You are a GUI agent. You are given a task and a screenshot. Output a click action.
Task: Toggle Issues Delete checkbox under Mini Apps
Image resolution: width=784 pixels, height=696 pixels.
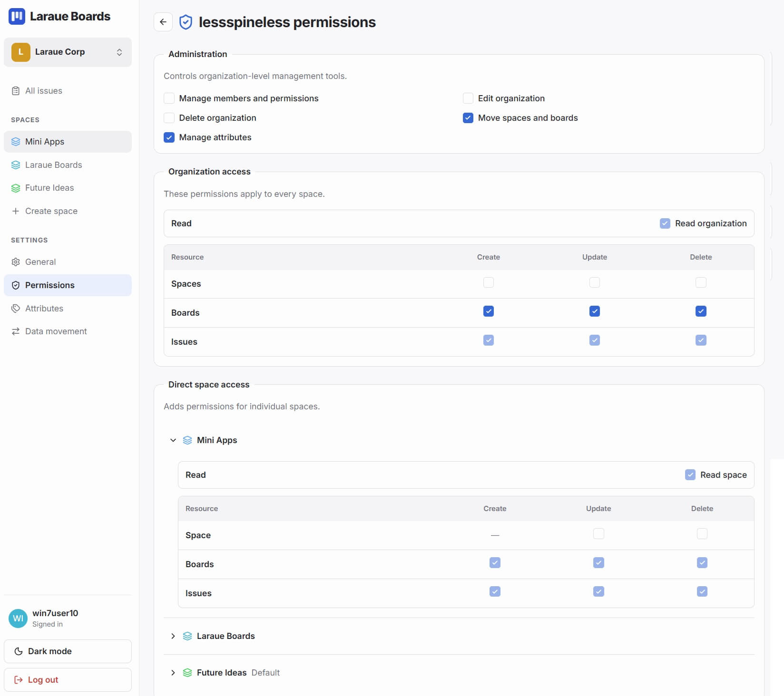pos(702,591)
